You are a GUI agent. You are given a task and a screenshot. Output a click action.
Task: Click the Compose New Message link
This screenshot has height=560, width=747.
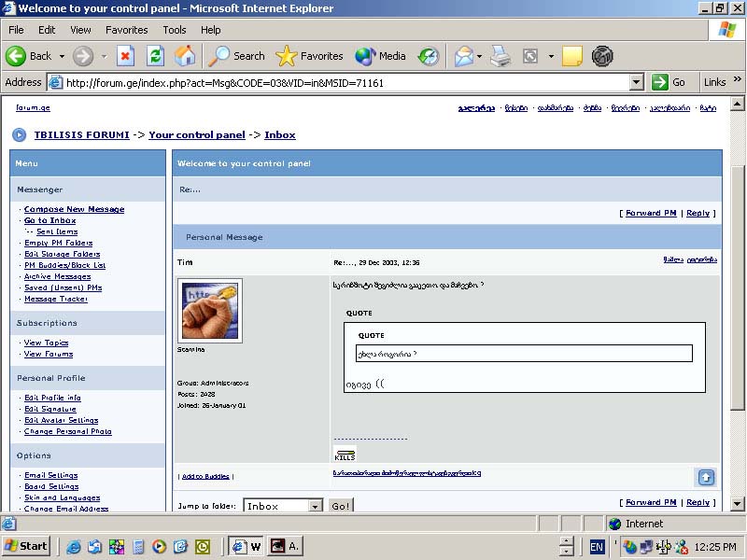[x=74, y=209]
